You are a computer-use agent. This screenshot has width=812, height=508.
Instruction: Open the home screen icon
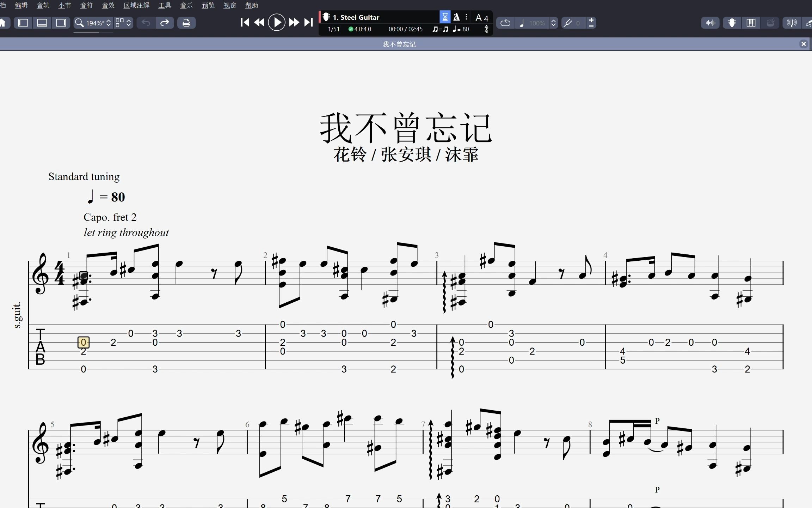pos(3,23)
